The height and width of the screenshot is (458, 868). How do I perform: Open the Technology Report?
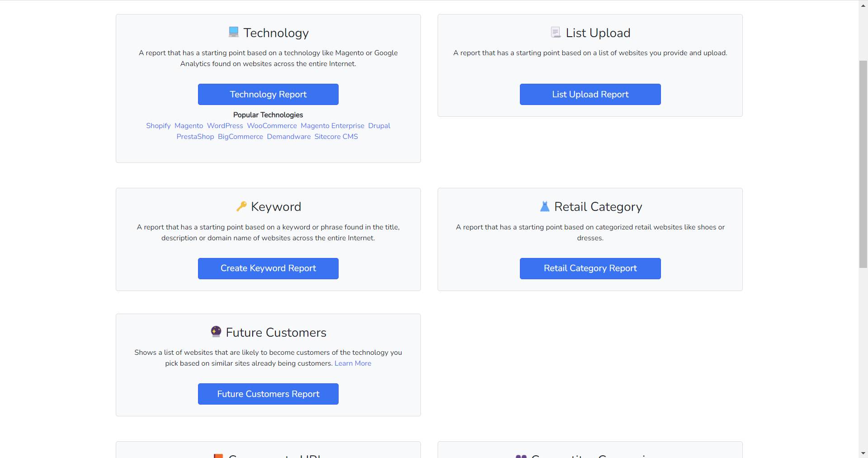tap(268, 94)
